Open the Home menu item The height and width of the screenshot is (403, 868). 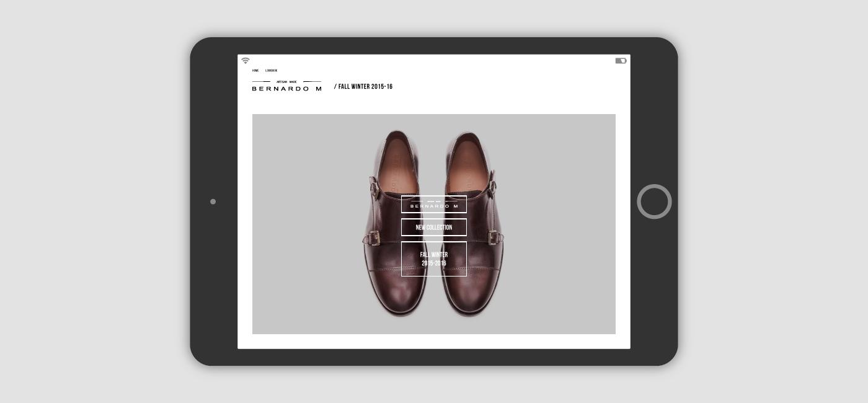pyautogui.click(x=255, y=71)
